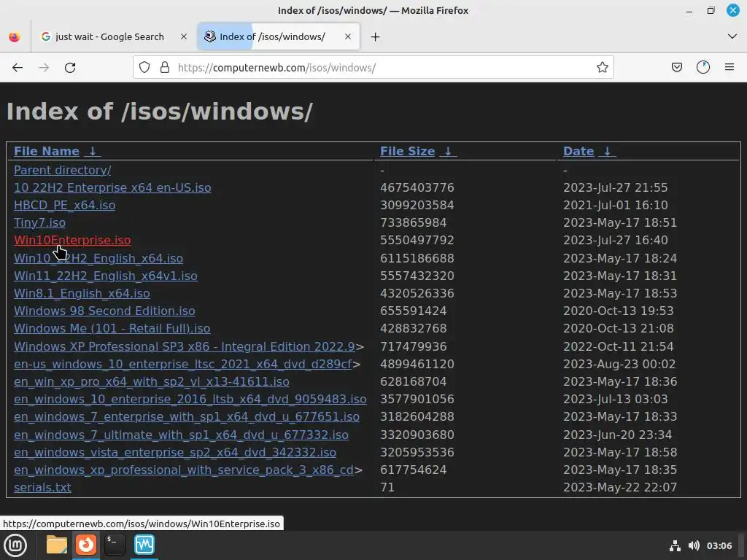Viewport: 747px width, 560px height.
Task: Click en-us_windows_10_enterprise_ltsc_2021 link
Action: tap(182, 365)
